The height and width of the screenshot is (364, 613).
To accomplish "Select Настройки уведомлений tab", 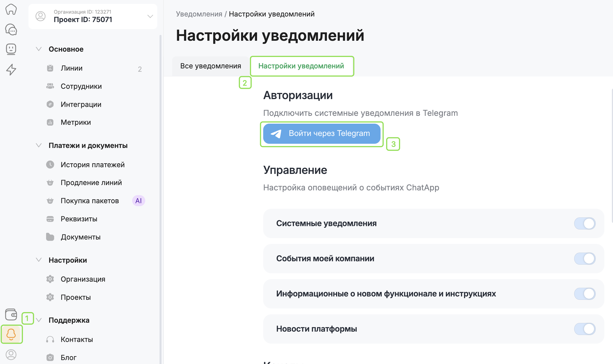I will pos(301,66).
